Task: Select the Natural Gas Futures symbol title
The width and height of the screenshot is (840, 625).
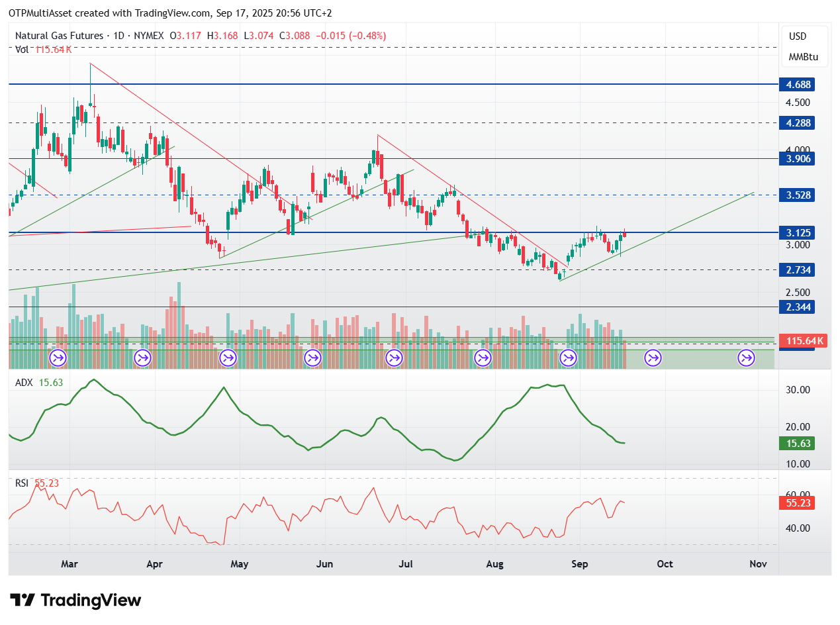Action: click(x=59, y=36)
